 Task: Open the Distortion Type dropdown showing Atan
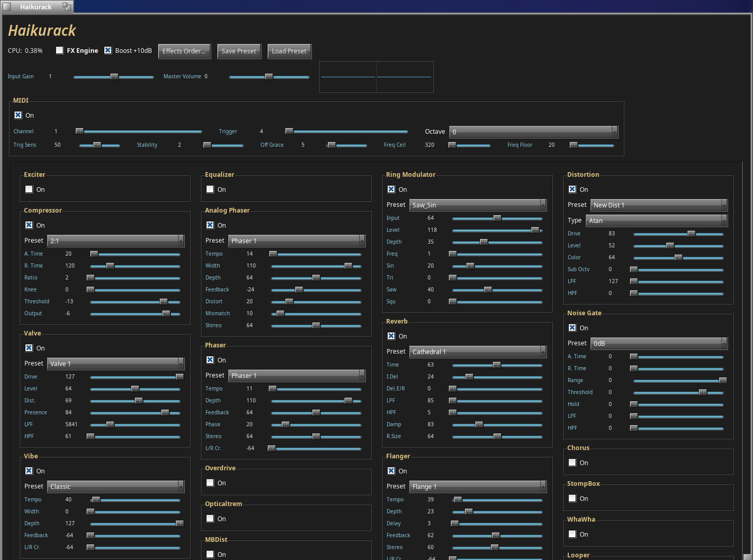657,220
